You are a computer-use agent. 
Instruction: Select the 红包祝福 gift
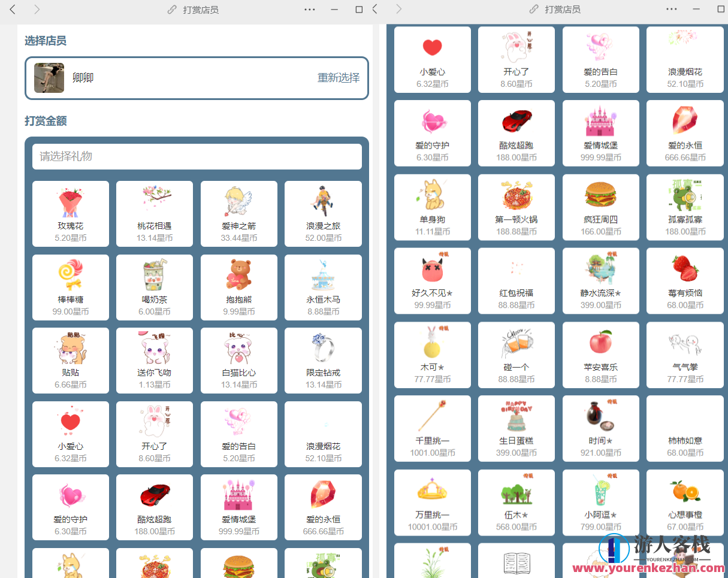[516, 281]
